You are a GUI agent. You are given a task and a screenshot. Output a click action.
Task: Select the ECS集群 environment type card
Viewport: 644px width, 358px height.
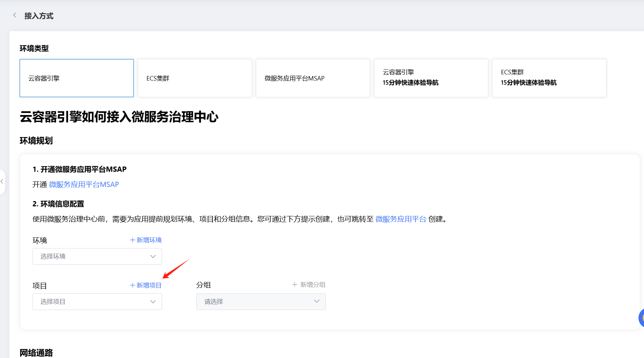pos(195,78)
